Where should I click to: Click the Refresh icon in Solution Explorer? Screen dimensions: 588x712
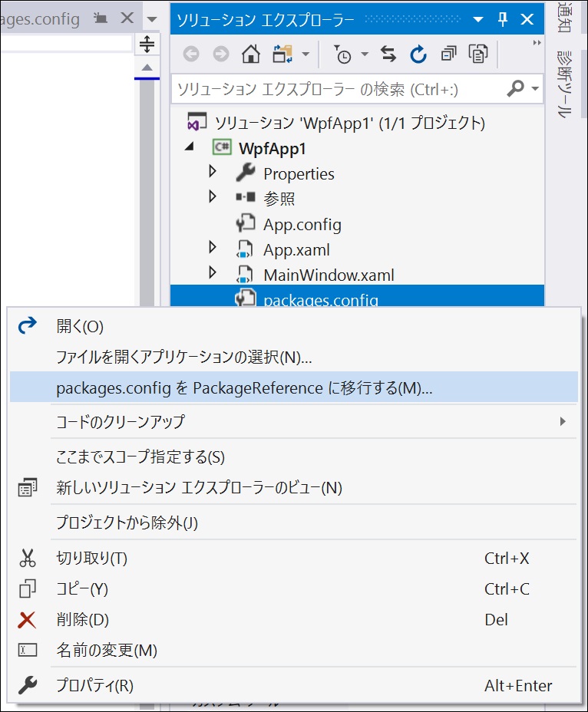[x=418, y=54]
